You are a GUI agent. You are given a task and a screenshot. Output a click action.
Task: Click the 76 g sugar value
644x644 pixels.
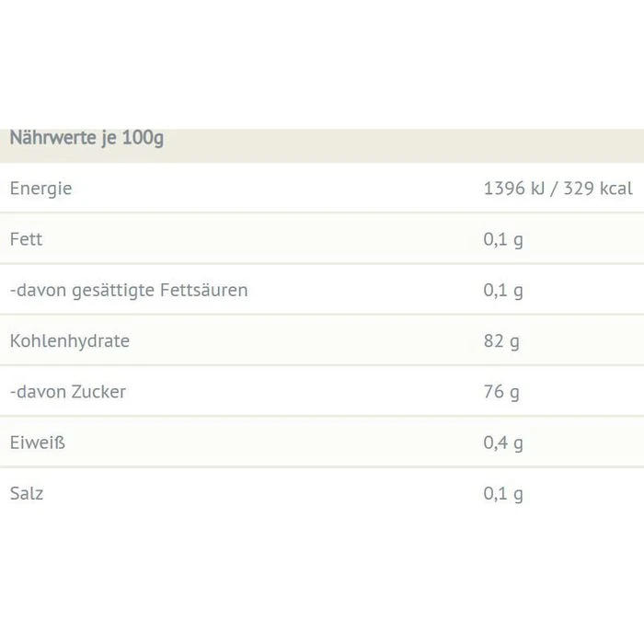pos(500,392)
